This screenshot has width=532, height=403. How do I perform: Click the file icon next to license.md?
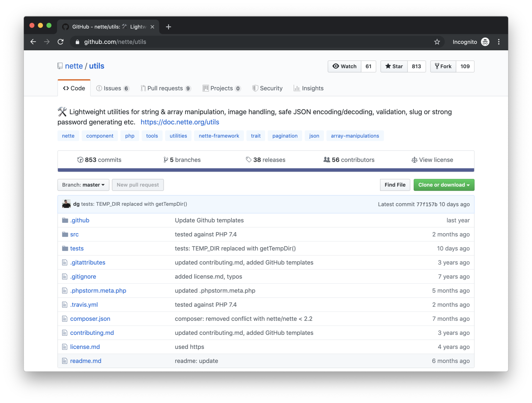point(65,347)
